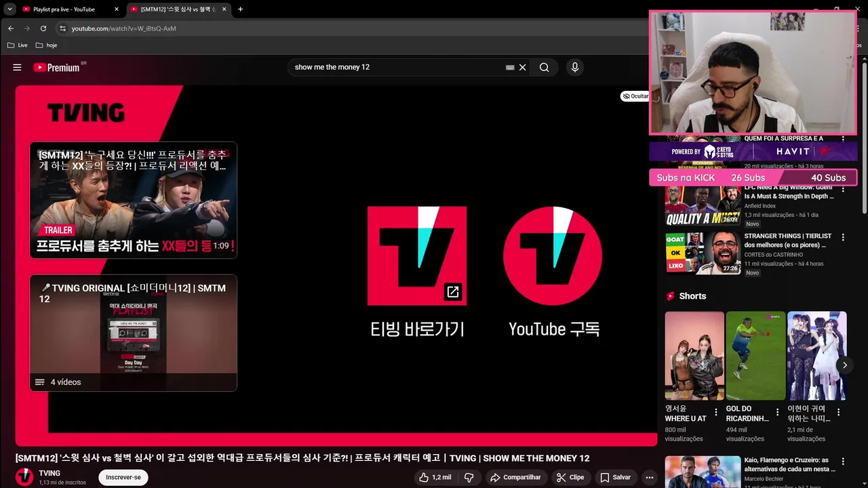Viewport: 868px width, 488px height.
Task: Click the 4 vídeos playlist count label
Action: (66, 382)
